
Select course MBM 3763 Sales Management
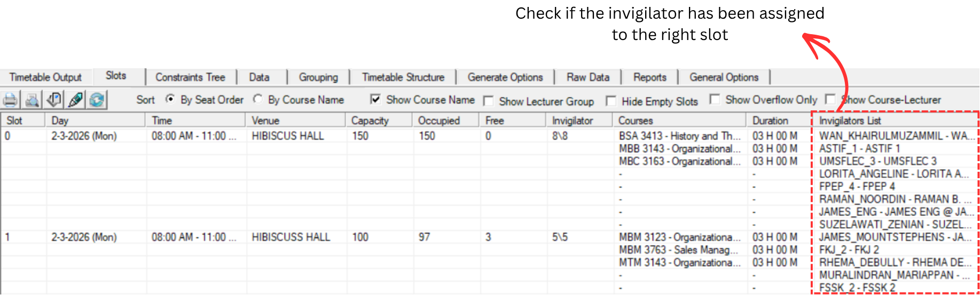(x=678, y=250)
